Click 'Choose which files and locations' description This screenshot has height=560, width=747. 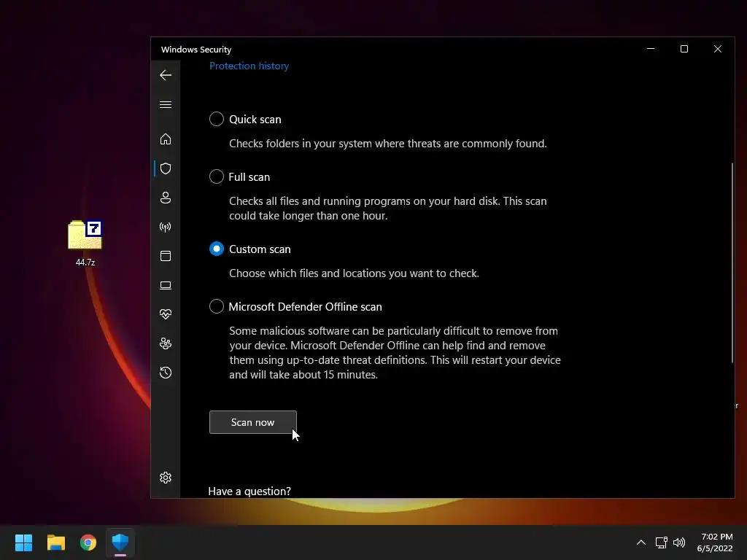[x=354, y=273]
